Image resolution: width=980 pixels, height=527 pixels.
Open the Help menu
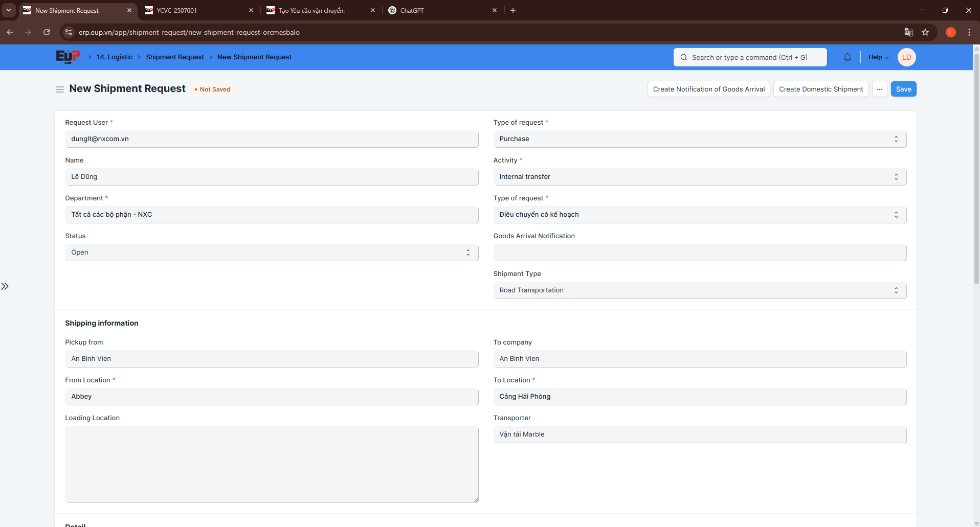pos(878,57)
